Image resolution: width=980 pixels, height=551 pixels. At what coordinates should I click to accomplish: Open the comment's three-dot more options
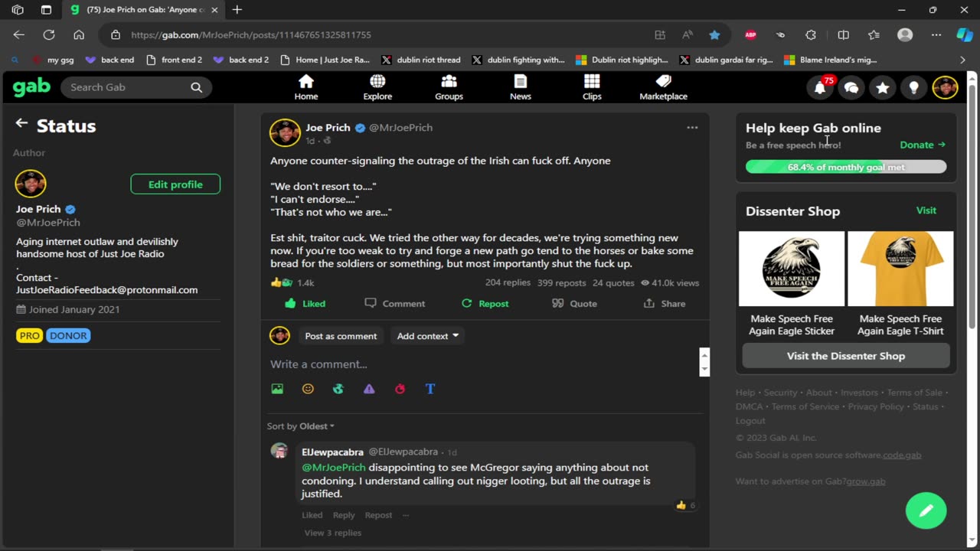pyautogui.click(x=406, y=515)
